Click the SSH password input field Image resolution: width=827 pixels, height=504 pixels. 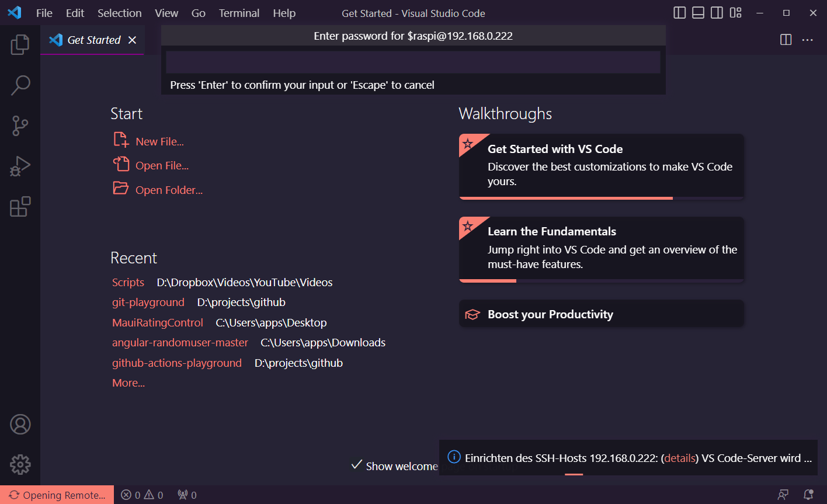tap(413, 62)
